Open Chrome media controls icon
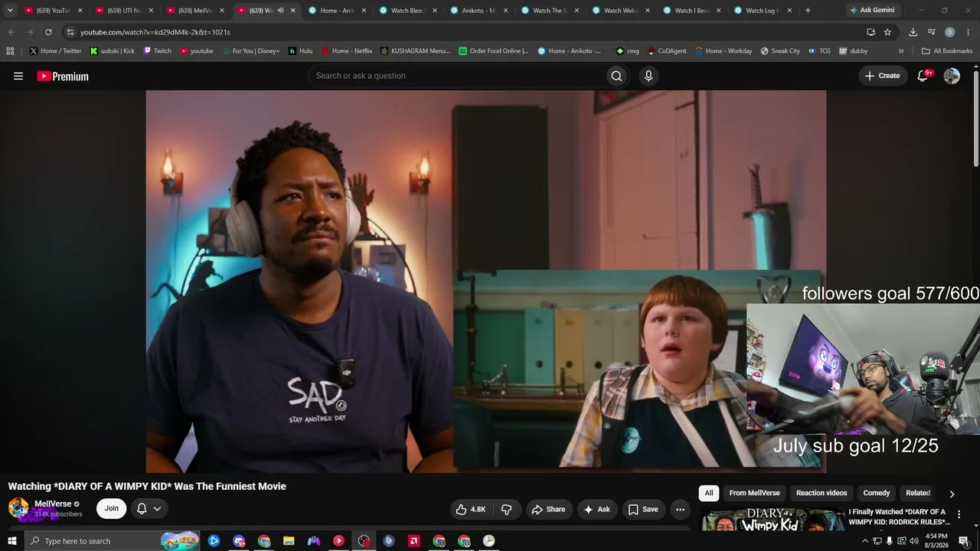This screenshot has width=980, height=551. pyautogui.click(x=931, y=32)
